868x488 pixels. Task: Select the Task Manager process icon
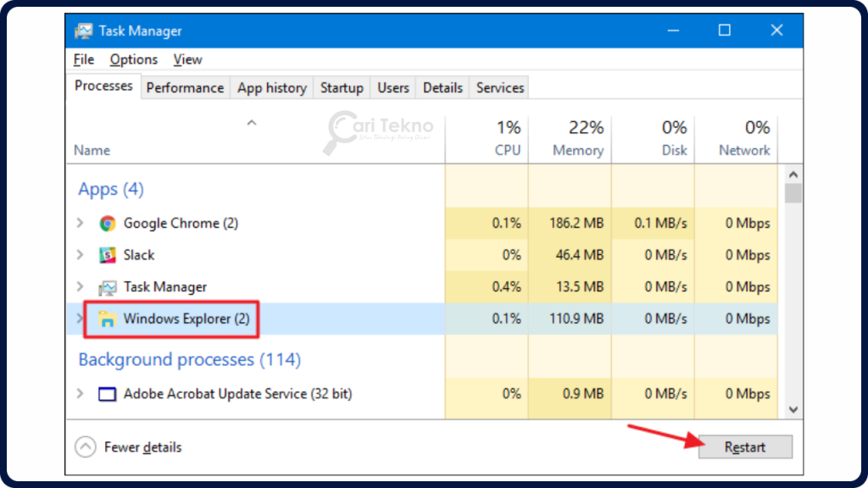[107, 287]
